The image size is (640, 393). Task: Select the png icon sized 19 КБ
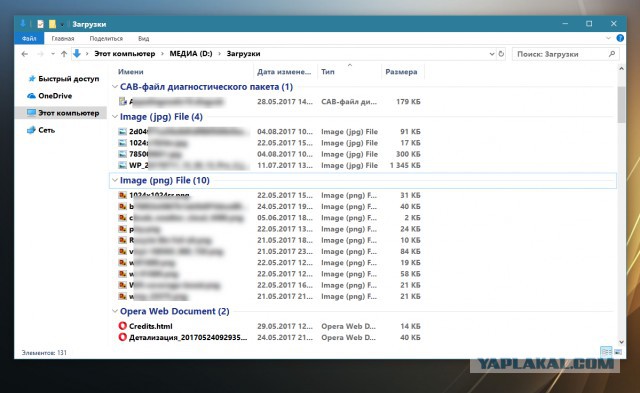click(x=122, y=262)
